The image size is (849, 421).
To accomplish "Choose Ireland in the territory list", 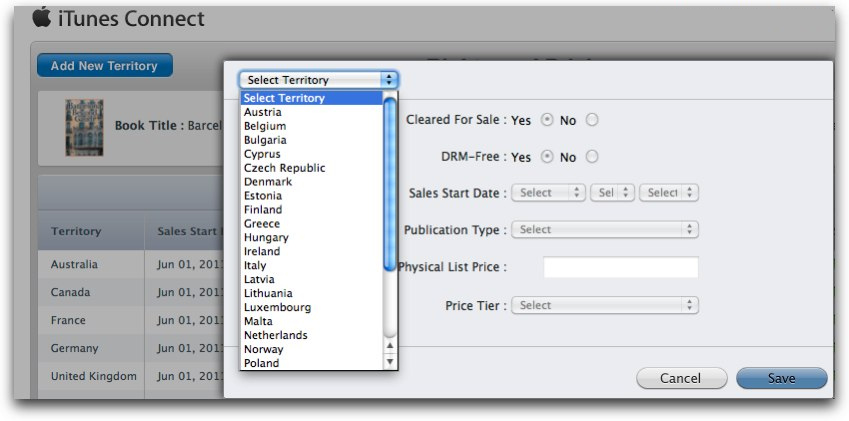I will point(312,252).
